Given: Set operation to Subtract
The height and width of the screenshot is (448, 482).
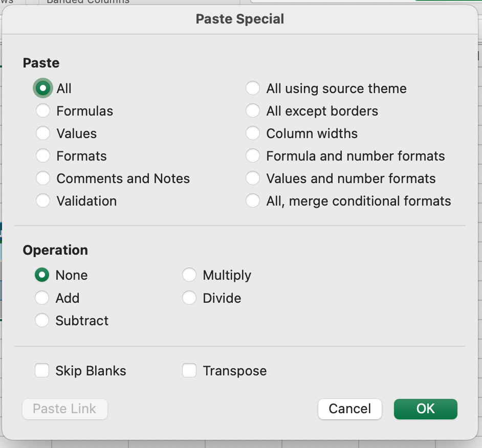Looking at the screenshot, I should point(42,321).
